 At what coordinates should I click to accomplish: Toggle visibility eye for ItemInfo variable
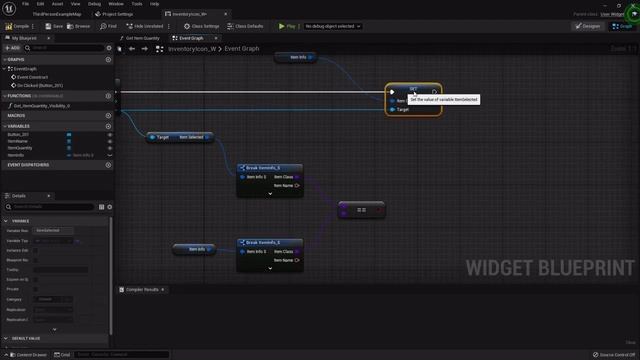[109, 155]
